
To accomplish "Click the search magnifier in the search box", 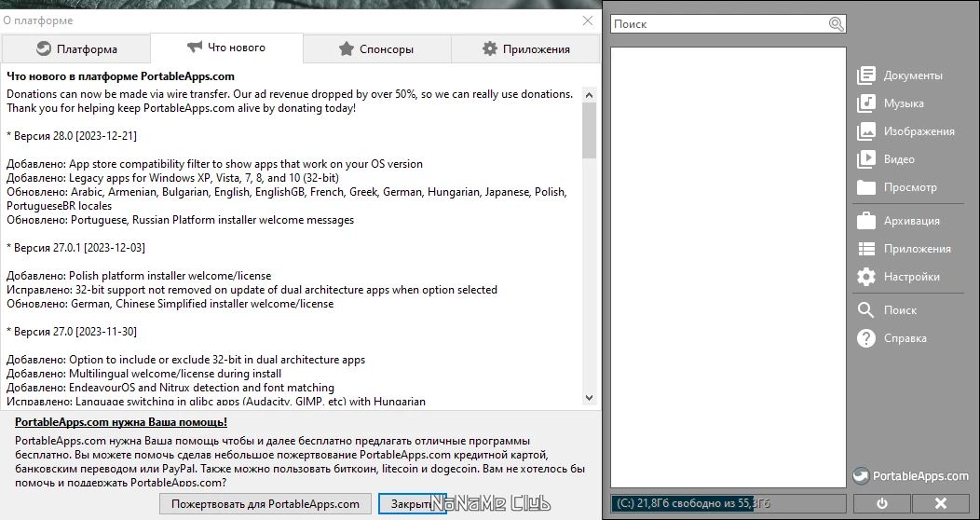I will (x=836, y=24).
